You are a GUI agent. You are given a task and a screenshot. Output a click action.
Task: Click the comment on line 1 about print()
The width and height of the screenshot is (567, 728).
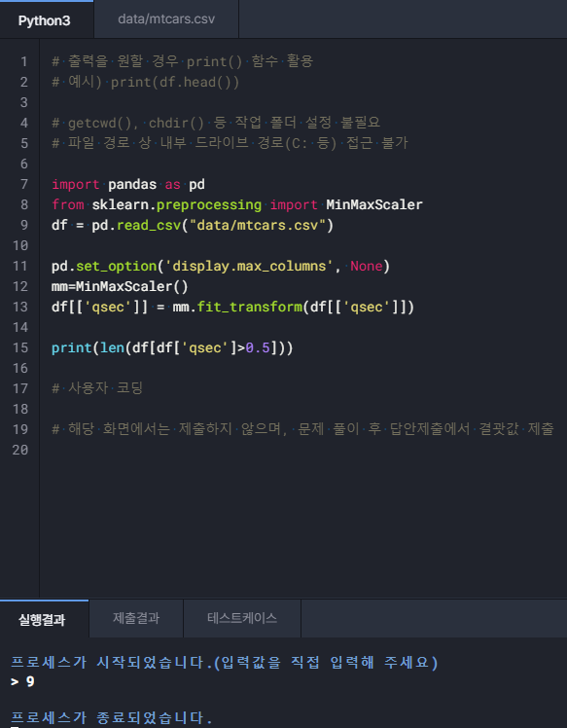pyautogui.click(x=182, y=61)
